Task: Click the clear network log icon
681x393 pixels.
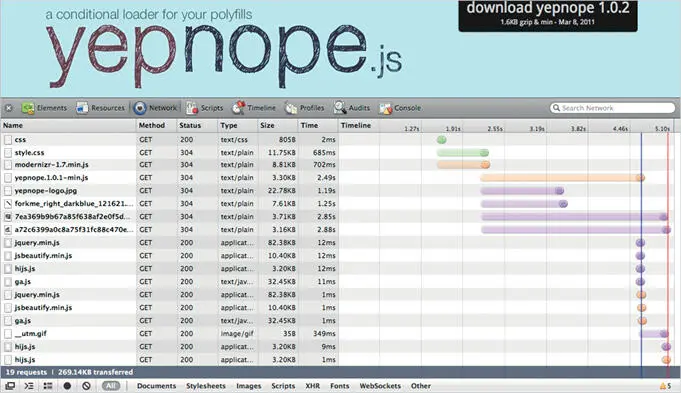Action: click(x=86, y=386)
